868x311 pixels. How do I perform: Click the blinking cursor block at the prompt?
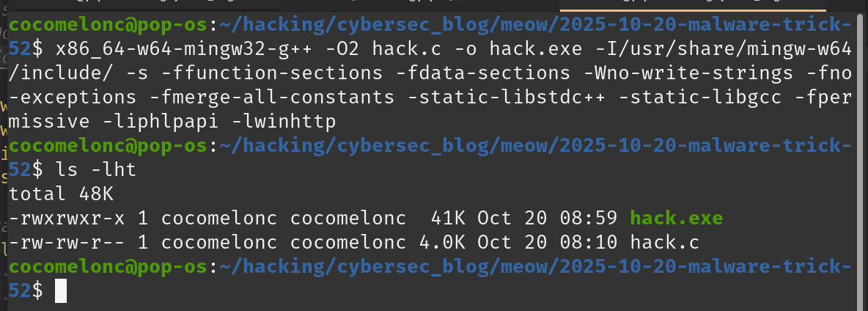point(61,291)
